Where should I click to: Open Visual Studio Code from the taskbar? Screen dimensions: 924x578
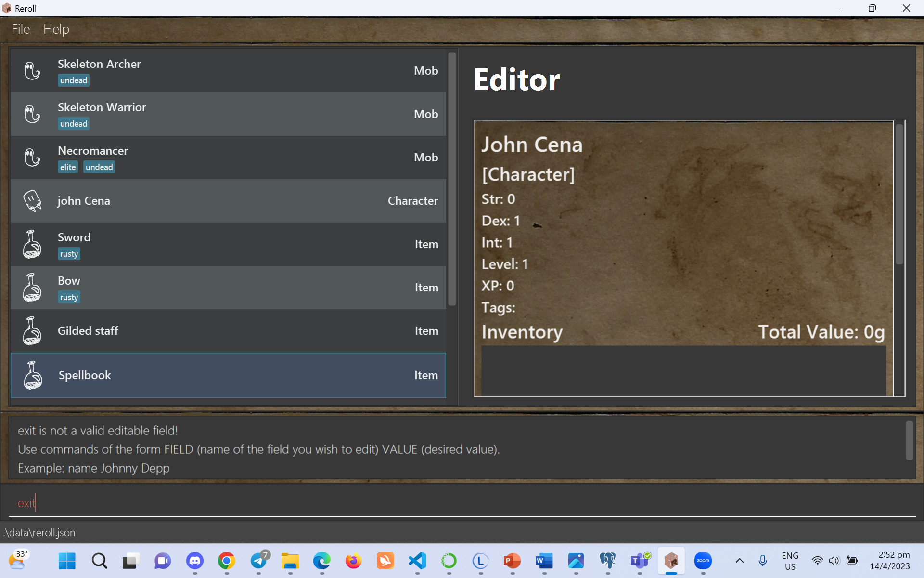[417, 561]
